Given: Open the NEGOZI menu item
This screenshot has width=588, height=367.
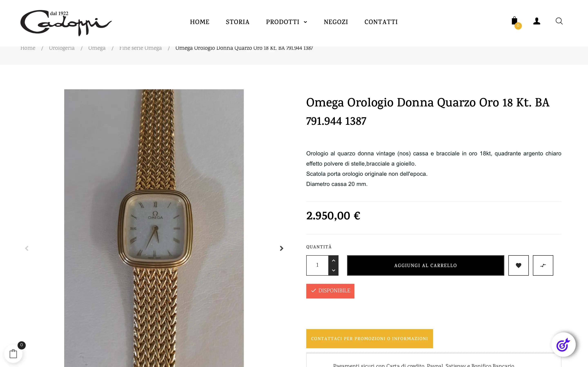Looking at the screenshot, I should (336, 22).
